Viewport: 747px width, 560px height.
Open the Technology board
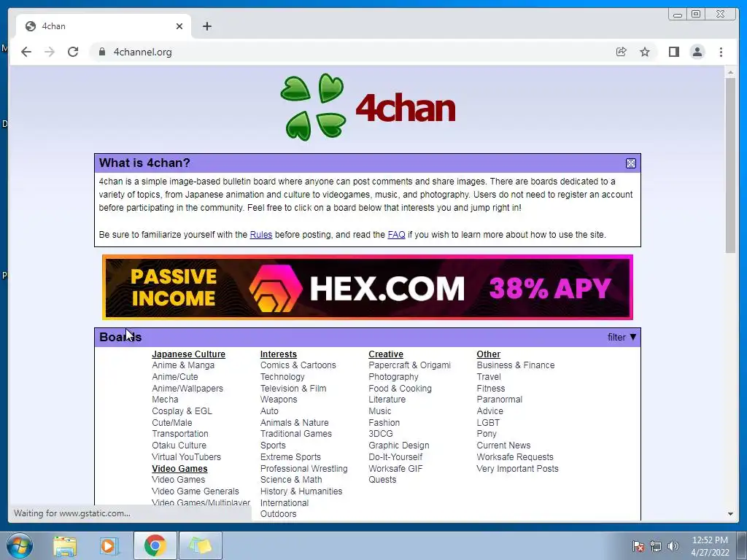[x=282, y=377]
